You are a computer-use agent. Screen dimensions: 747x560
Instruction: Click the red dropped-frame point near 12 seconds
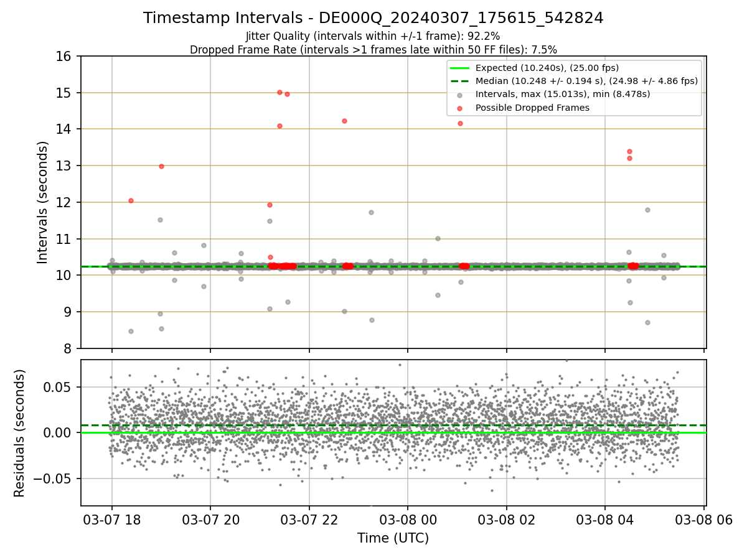[131, 200]
